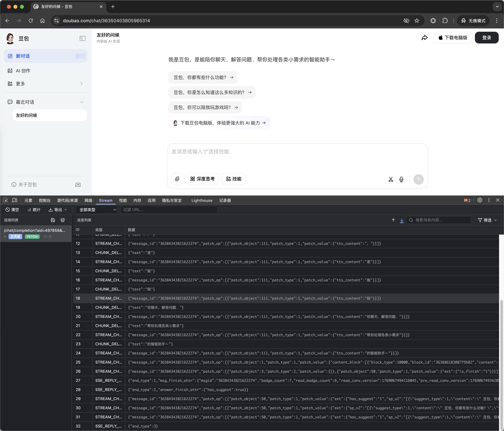Image resolution: width=504 pixels, height=431 pixels.
Task: Switch to Lighthouse tab
Action: 202,200
